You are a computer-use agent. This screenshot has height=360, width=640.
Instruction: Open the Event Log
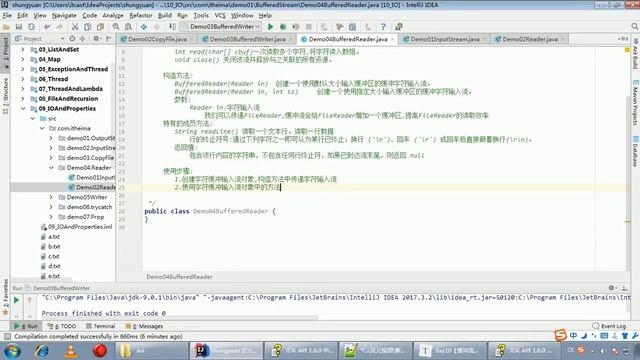(x=609, y=326)
